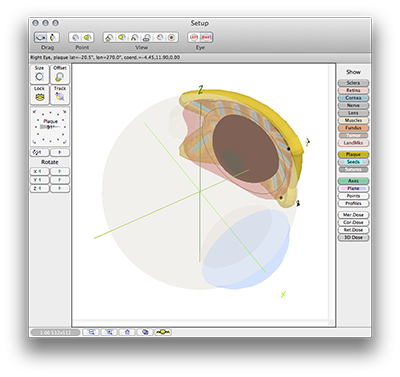
Task: Rotate Z axis positive direction
Action: tap(60, 188)
